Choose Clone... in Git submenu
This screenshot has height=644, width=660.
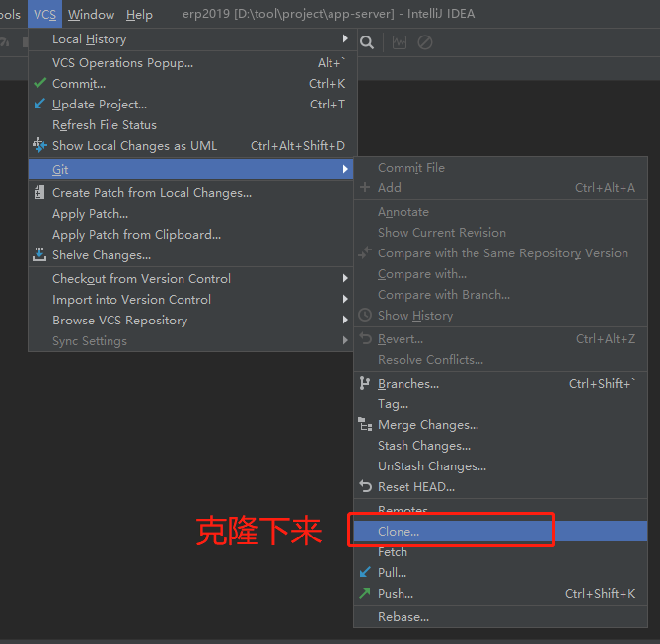click(x=500, y=532)
